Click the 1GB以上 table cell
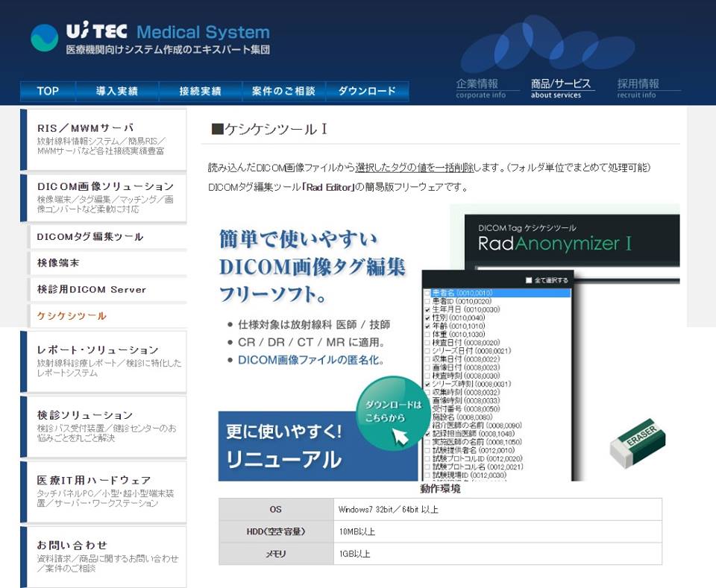 point(497,554)
